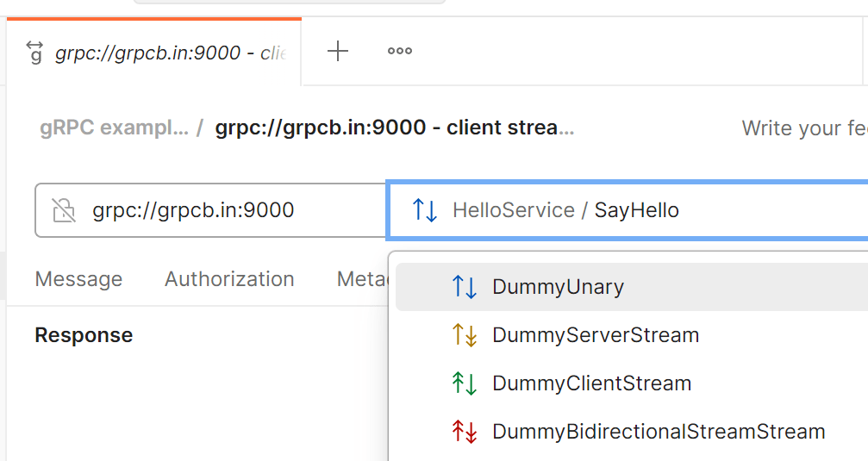Screen dimensions: 868x461
Task: Click the orange server-streaming arrows icon
Action: 464,335
